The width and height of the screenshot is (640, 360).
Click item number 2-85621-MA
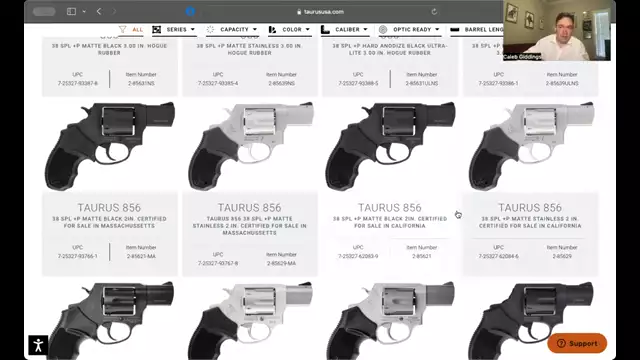pos(141,256)
